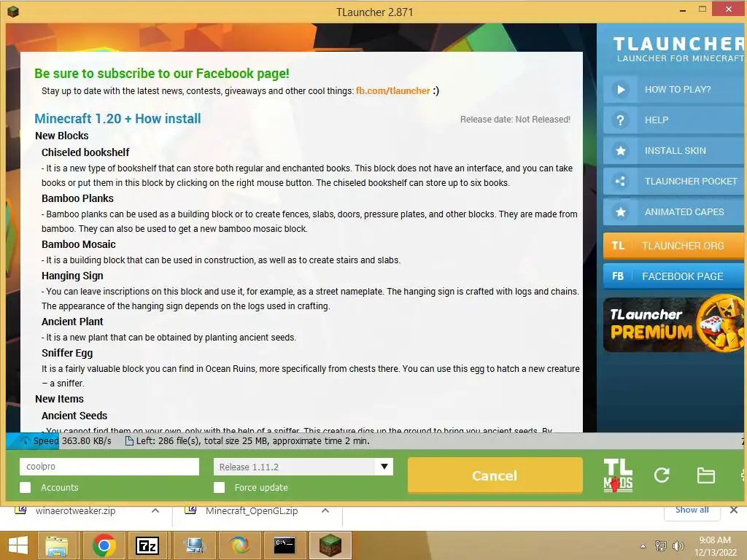Show hidden tray icons arrow
This screenshot has width=747, height=560.
[643, 546]
